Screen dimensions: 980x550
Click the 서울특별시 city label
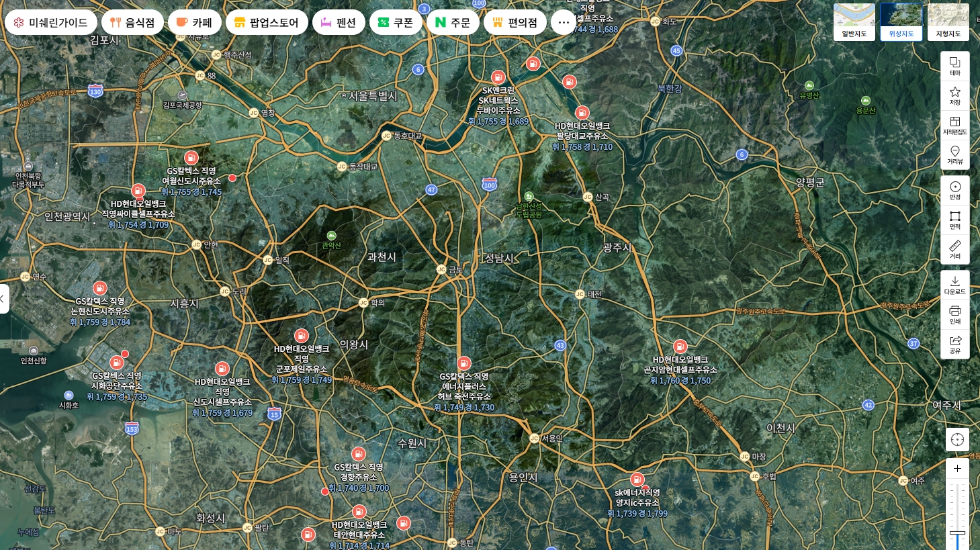pyautogui.click(x=373, y=96)
